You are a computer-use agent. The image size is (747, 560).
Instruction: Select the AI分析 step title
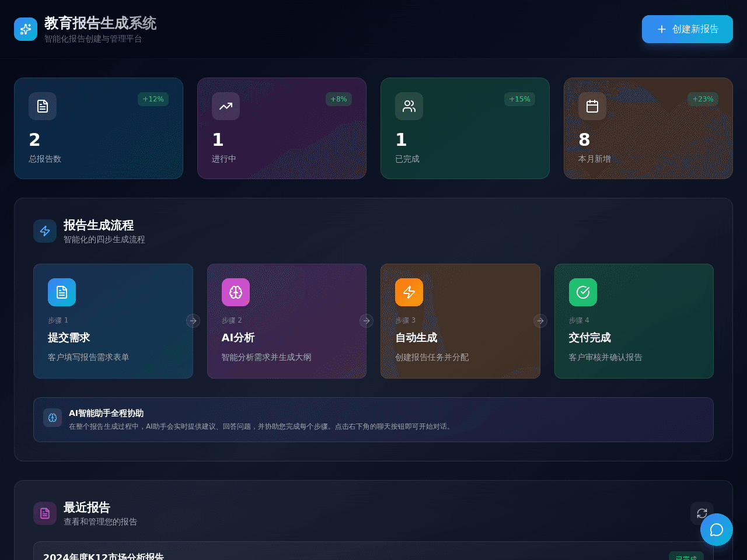(x=238, y=338)
